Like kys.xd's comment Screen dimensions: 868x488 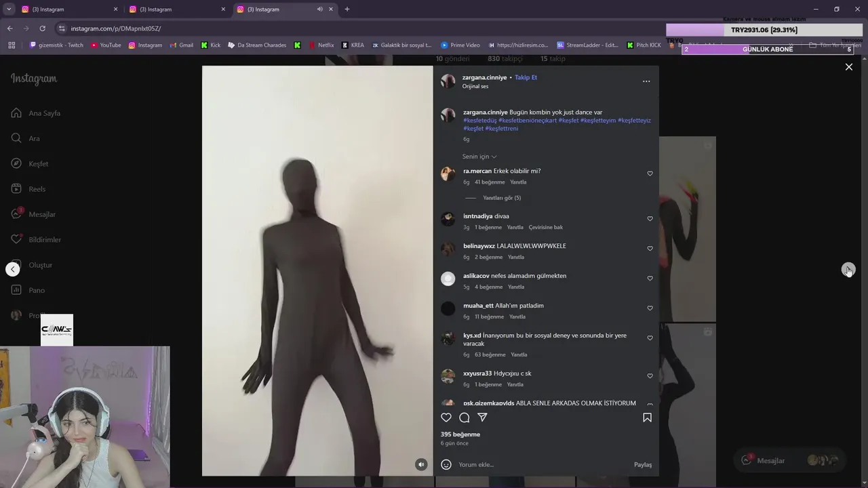[x=650, y=338]
